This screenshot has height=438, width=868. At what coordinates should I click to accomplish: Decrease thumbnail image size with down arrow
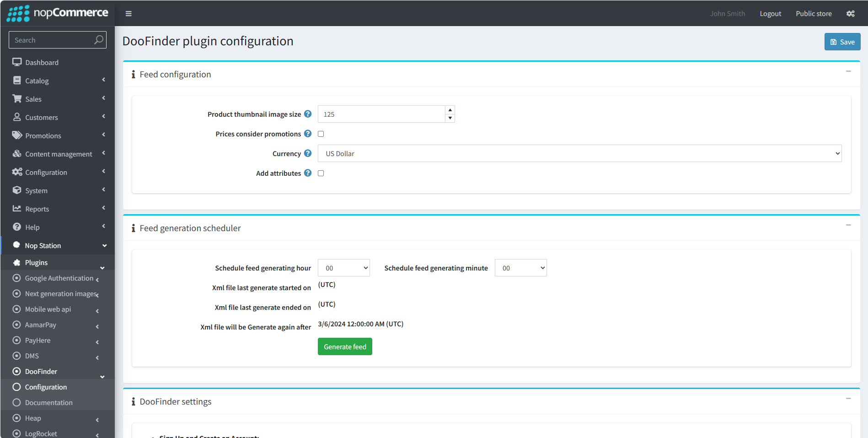(450, 118)
